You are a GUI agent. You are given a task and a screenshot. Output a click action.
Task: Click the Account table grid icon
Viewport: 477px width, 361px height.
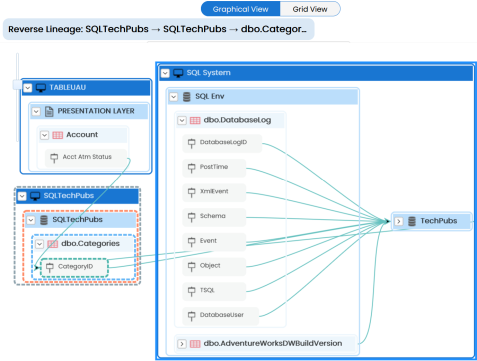(58, 135)
